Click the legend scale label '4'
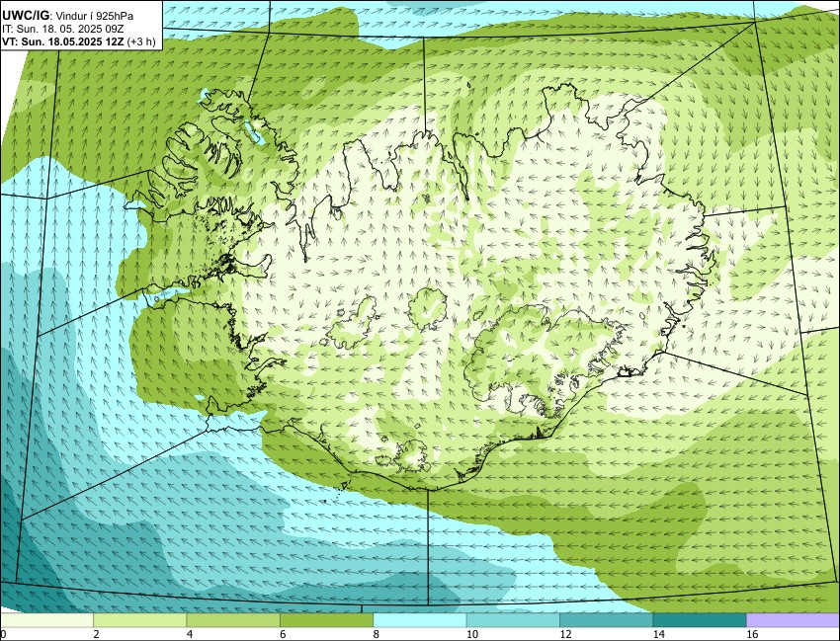 (189, 634)
